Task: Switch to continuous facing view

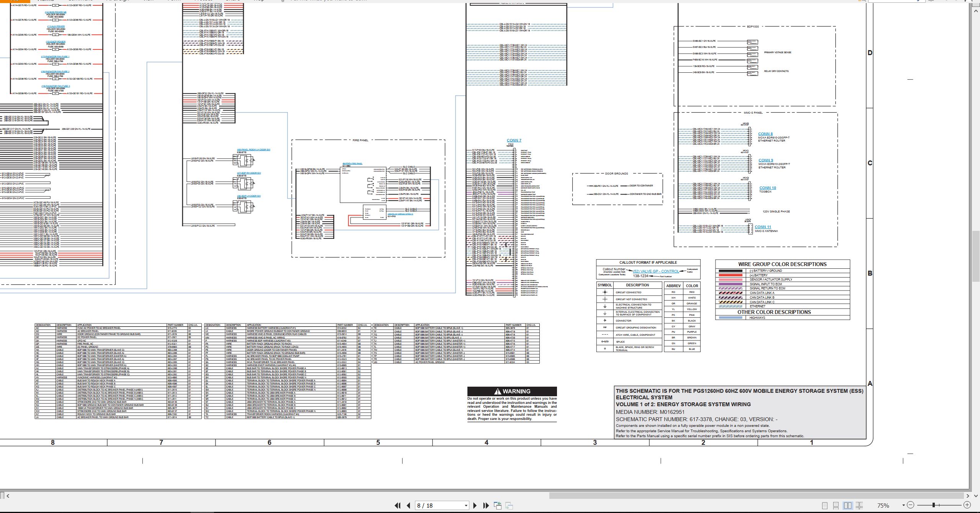Action: pos(859,505)
